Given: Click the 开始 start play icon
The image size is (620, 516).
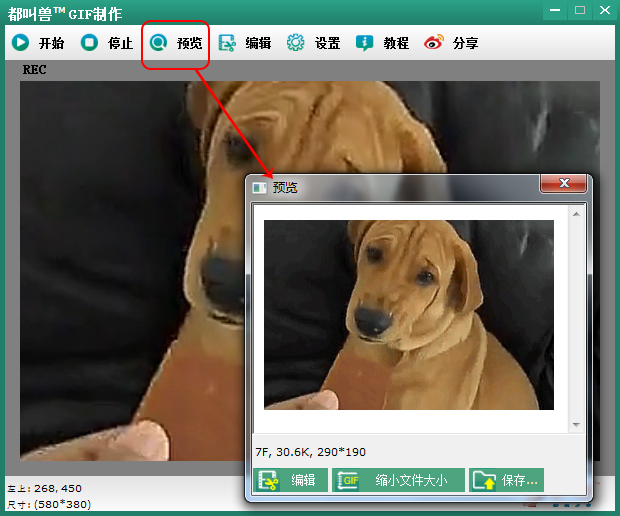Looking at the screenshot, I should [20, 42].
